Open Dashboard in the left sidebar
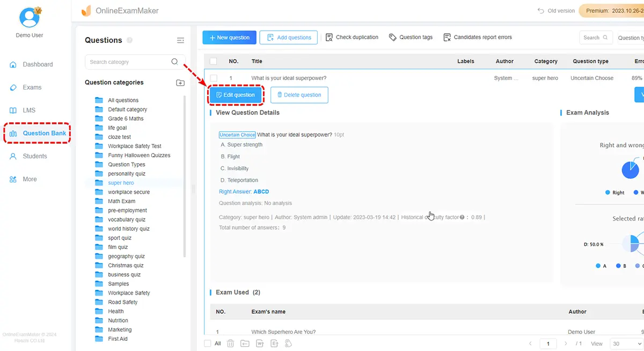 coord(38,64)
